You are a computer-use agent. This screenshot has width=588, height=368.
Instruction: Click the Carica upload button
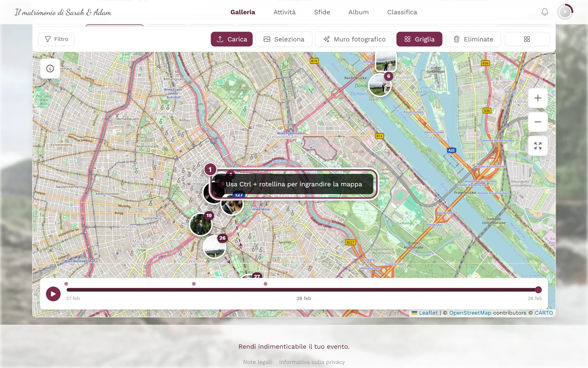232,39
